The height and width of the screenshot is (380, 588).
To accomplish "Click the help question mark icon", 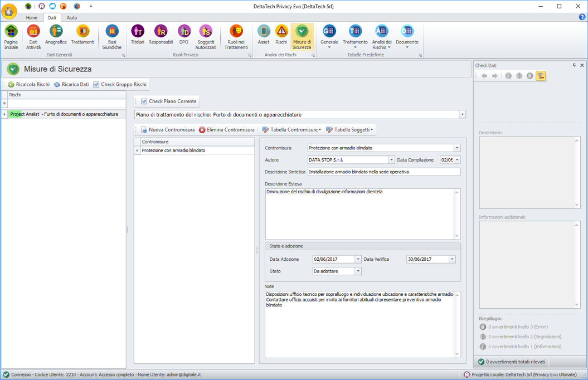I will pos(582,17).
